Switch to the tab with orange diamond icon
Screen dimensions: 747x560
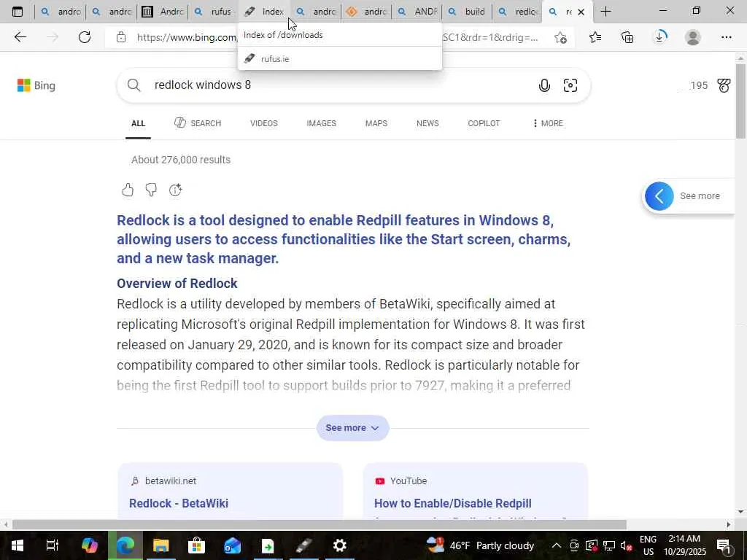pos(366,12)
